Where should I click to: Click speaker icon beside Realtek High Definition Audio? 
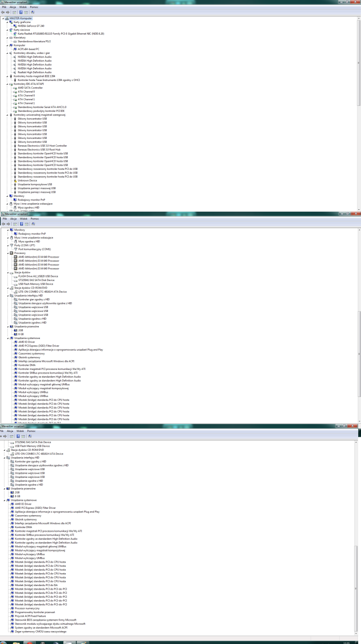[15, 72]
